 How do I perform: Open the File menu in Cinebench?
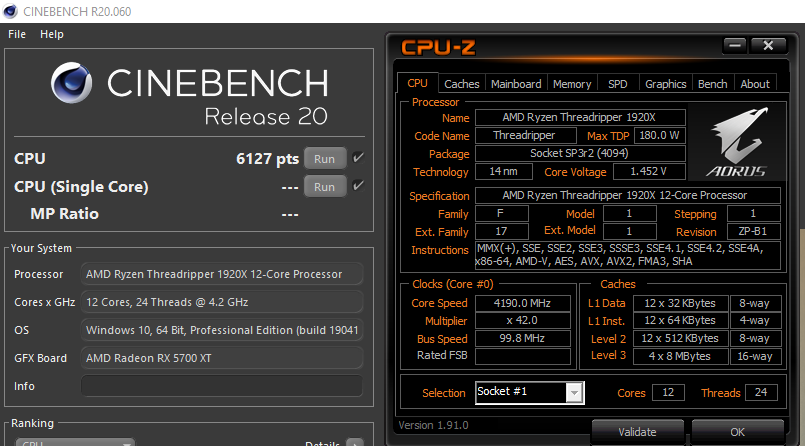coord(17,34)
